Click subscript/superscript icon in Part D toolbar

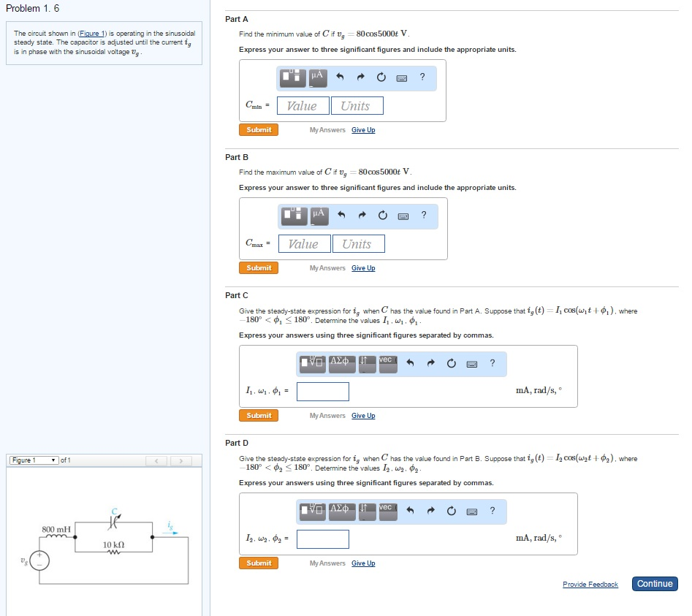click(365, 512)
